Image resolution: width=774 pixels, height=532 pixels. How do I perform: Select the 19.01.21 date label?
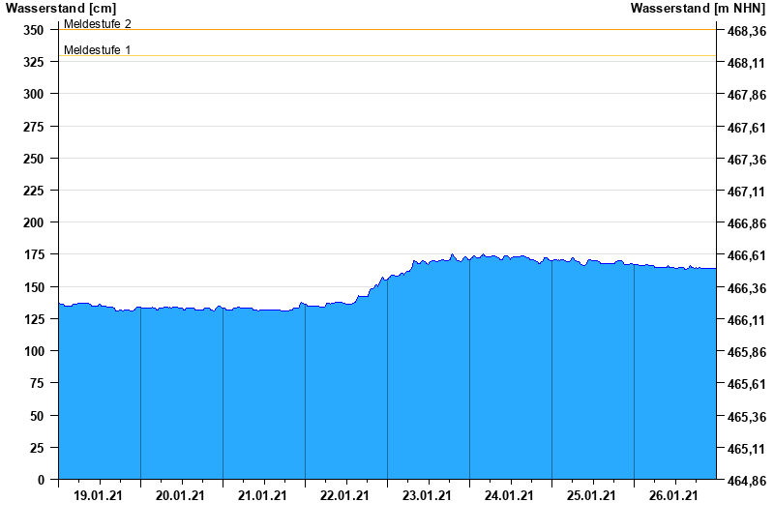99,496
